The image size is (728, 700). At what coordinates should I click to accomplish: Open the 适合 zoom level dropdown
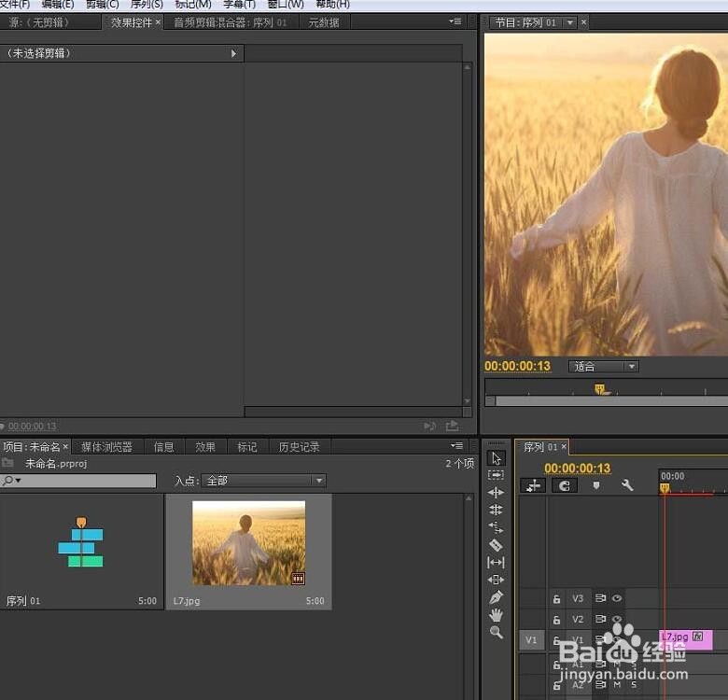[604, 367]
